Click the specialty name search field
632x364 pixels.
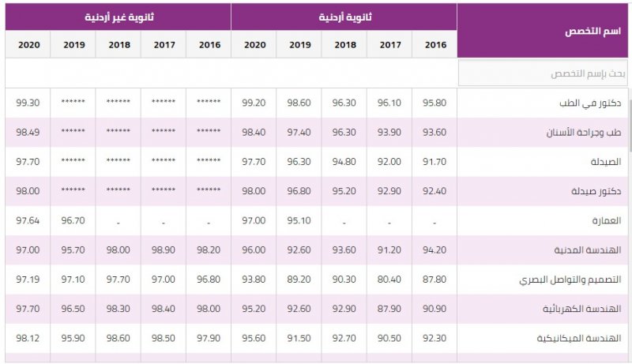pos(543,73)
